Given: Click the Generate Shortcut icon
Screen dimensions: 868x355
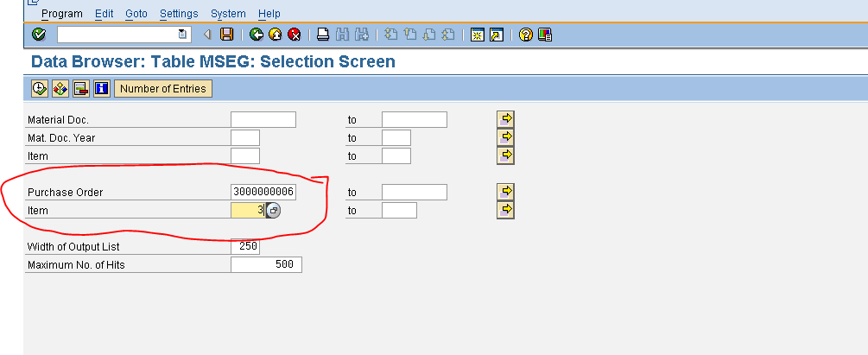Looking at the screenshot, I should (497, 35).
